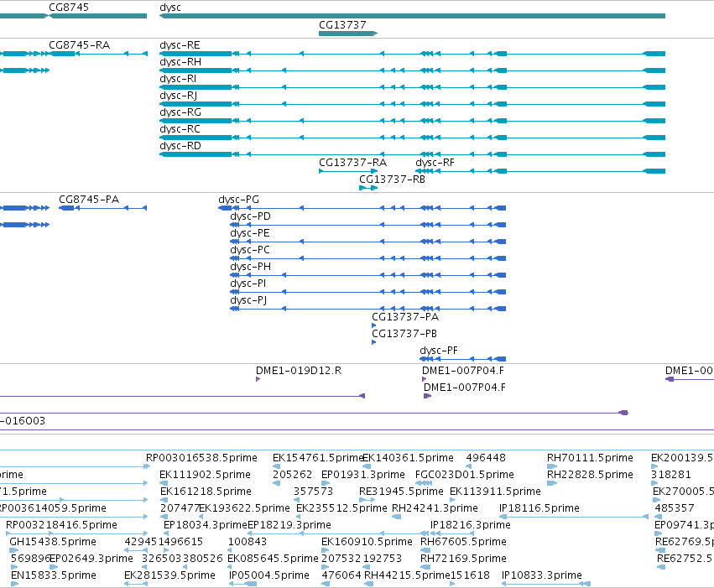
Task: Click protein dysc-PJ label
Action: point(248,300)
